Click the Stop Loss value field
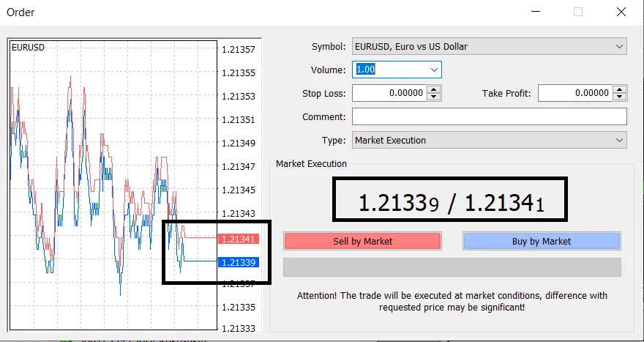 (x=389, y=94)
